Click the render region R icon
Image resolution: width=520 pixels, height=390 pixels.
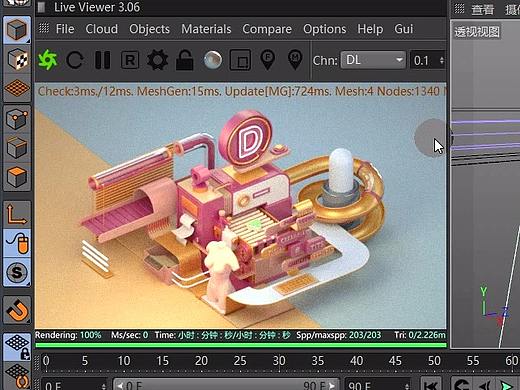[x=130, y=60]
